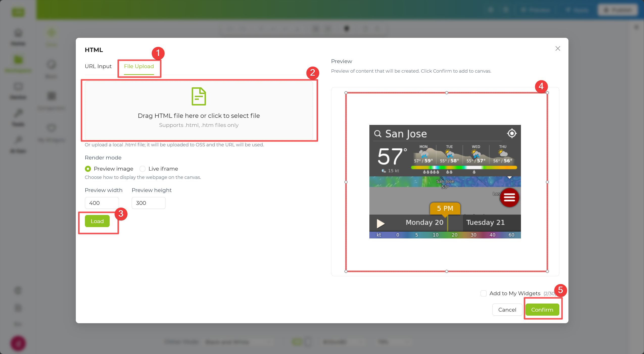This screenshot has height=354, width=644.
Task: Switch to the URL Input tab
Action: (x=98, y=66)
